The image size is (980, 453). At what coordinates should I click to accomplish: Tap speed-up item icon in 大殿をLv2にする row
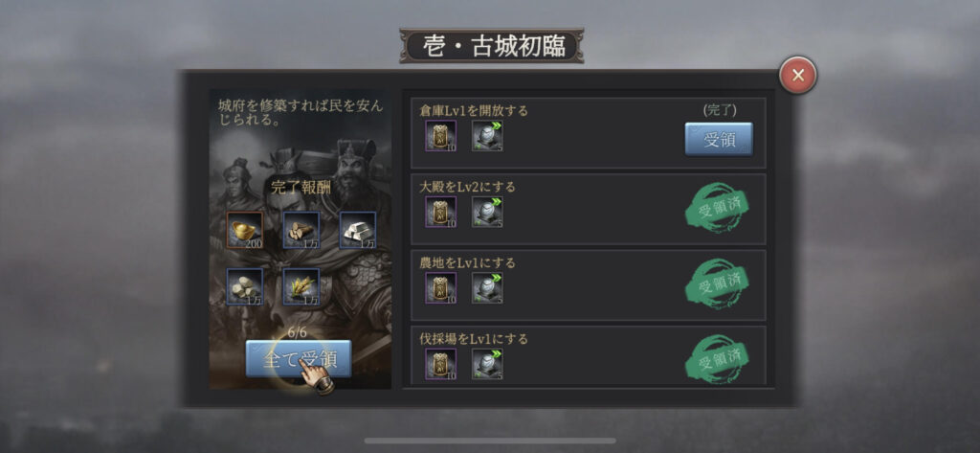(487, 212)
